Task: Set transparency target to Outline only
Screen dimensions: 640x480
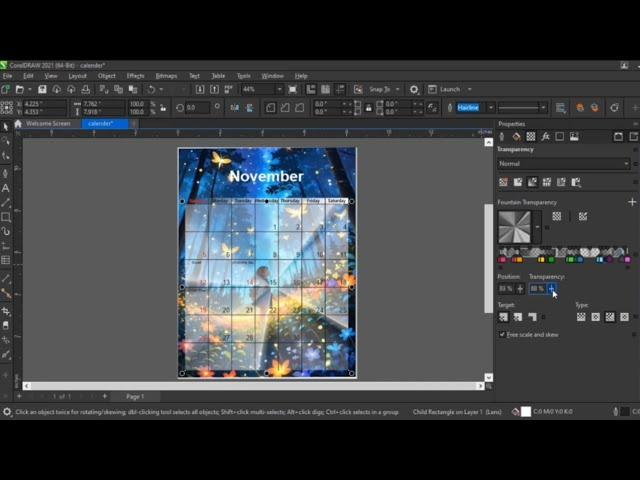Action: (x=532, y=317)
